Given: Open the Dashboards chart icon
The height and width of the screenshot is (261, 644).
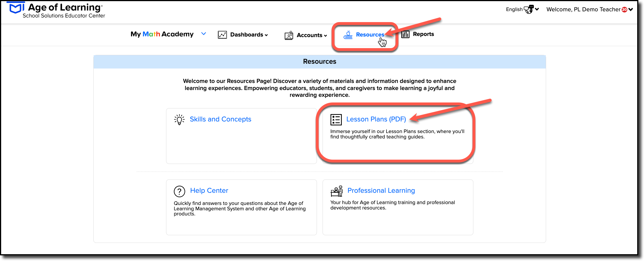Looking at the screenshot, I should tap(222, 35).
